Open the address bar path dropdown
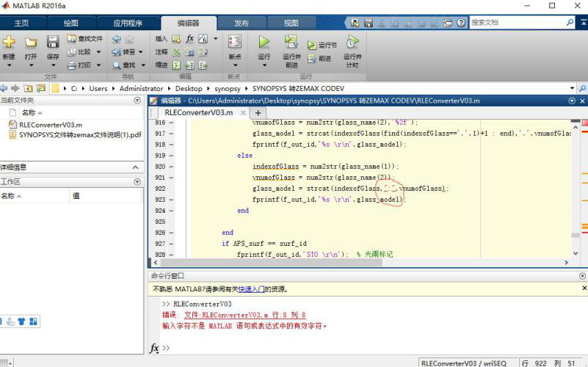Viewport: 588px width, 367px height. tap(572, 89)
